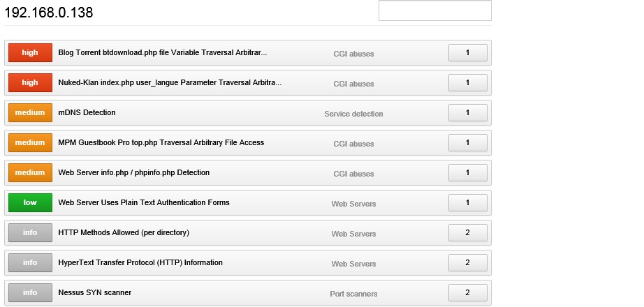The width and height of the screenshot is (644, 307).
Task: Open Plain Text Authentication Forms finding
Action: coord(143,203)
